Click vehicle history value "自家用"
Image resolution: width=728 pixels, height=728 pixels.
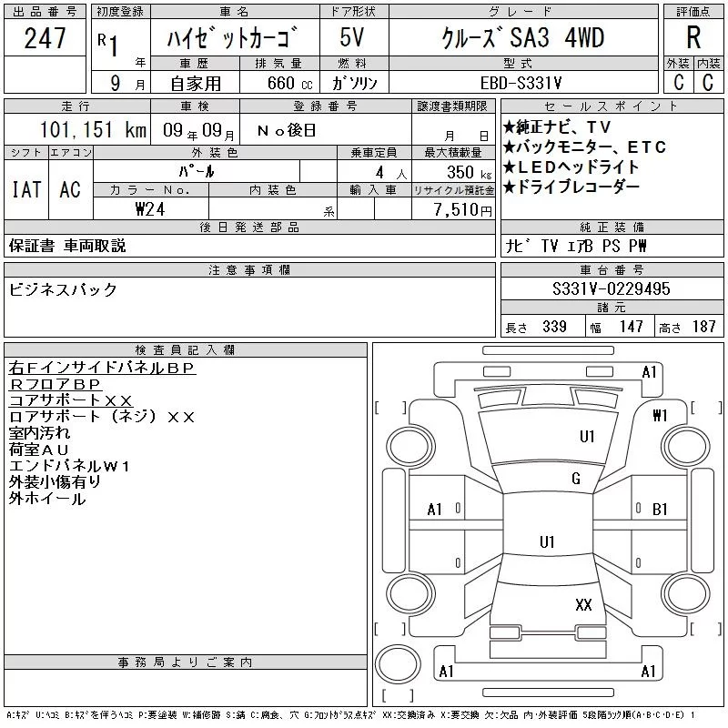coord(196,84)
